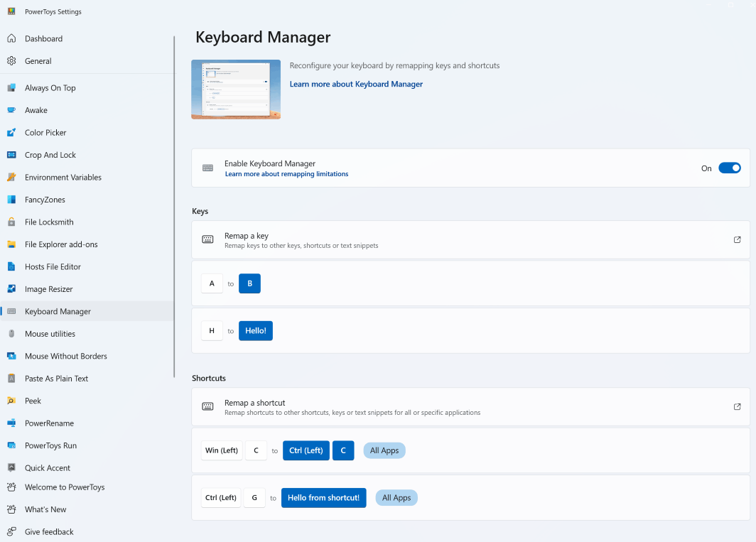Click the Dashboard home icon

coord(11,38)
